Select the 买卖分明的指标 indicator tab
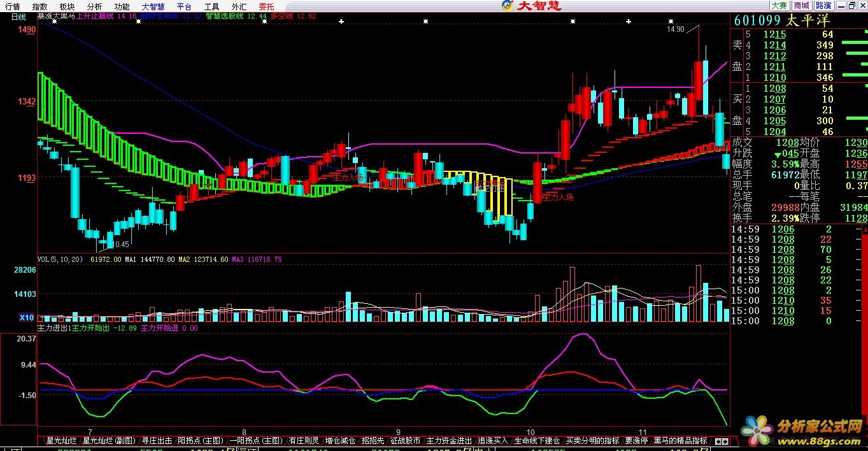This screenshot has height=451, width=868. (x=592, y=440)
